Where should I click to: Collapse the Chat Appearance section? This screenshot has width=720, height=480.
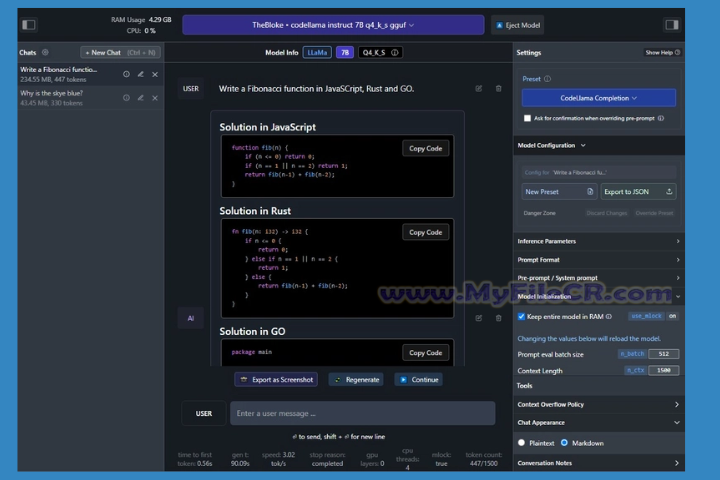(599, 423)
